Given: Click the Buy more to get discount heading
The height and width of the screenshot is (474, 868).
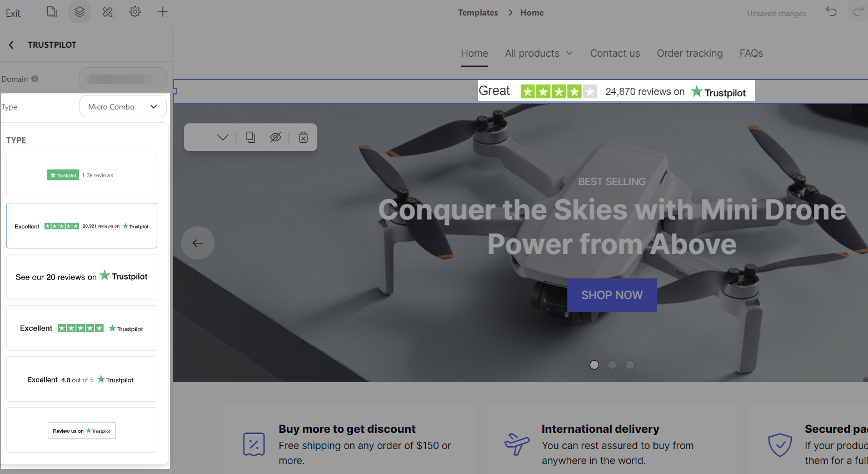Looking at the screenshot, I should [347, 429].
